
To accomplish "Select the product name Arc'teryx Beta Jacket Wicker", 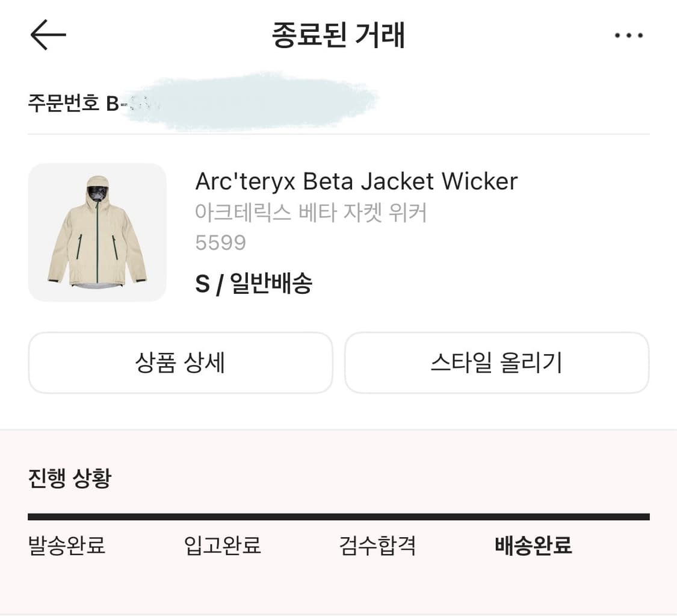I will click(356, 181).
